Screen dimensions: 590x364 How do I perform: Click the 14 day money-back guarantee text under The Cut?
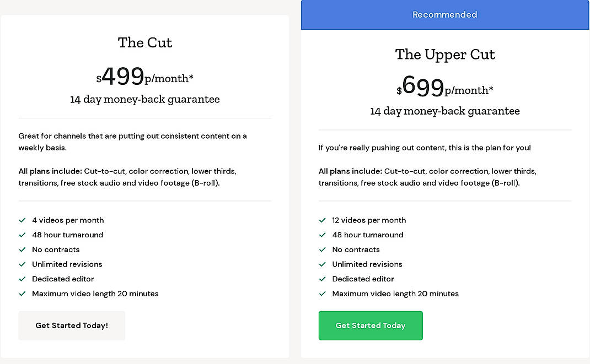144,99
